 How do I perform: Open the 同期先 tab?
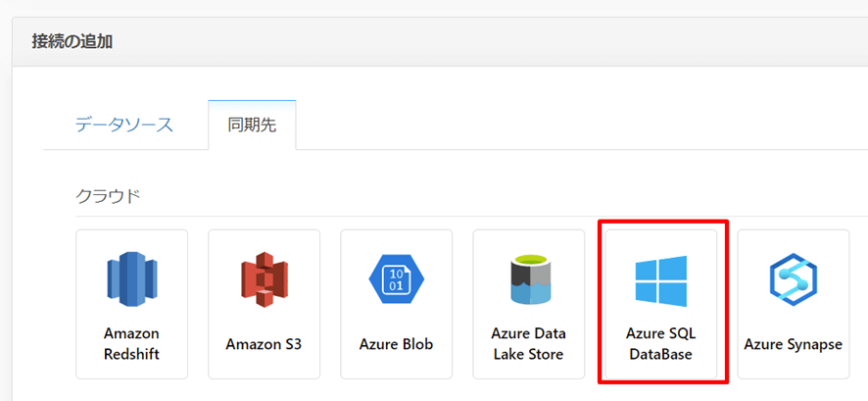tap(252, 125)
